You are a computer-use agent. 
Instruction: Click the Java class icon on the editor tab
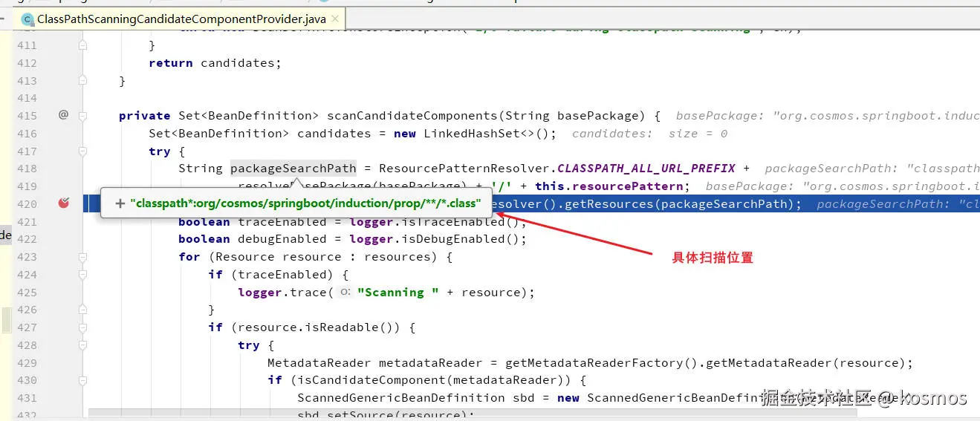point(28,19)
